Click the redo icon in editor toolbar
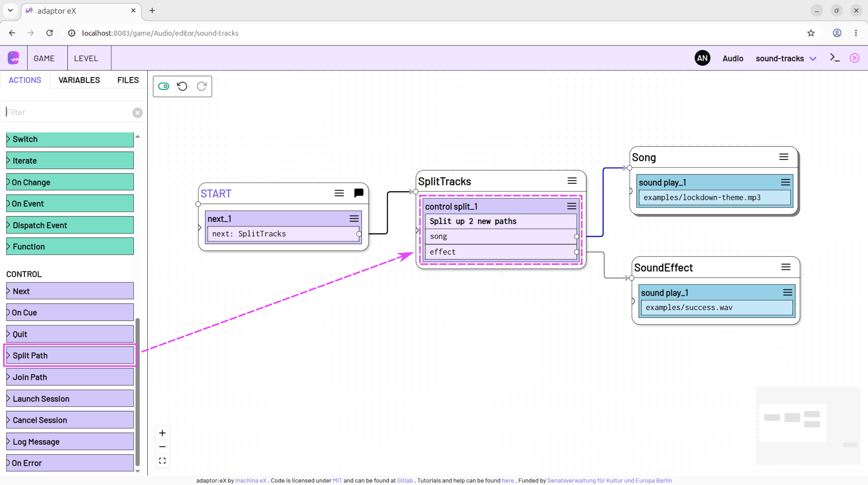 pyautogui.click(x=202, y=86)
